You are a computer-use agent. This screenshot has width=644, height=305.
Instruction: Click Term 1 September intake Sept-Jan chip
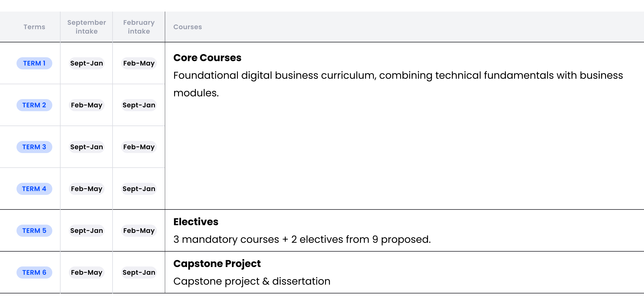(x=86, y=63)
